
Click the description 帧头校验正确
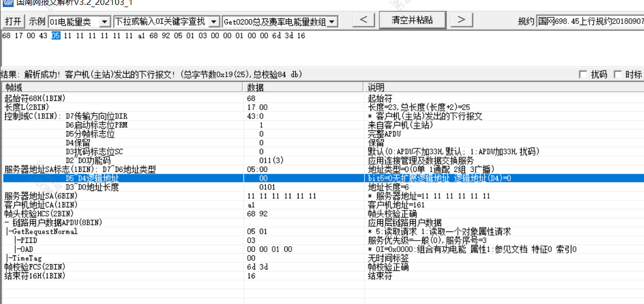[x=392, y=213]
